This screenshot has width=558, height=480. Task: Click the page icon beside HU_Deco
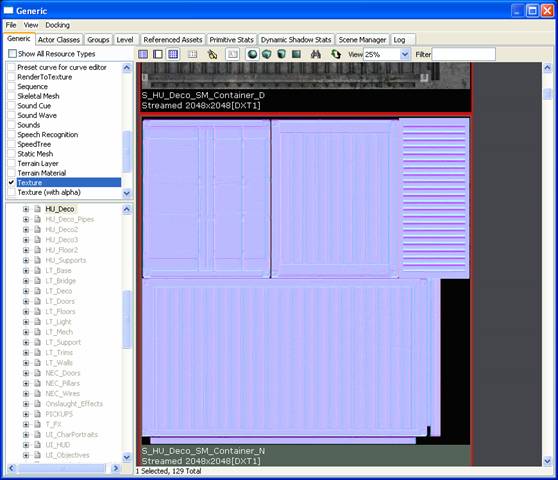tap(37, 209)
